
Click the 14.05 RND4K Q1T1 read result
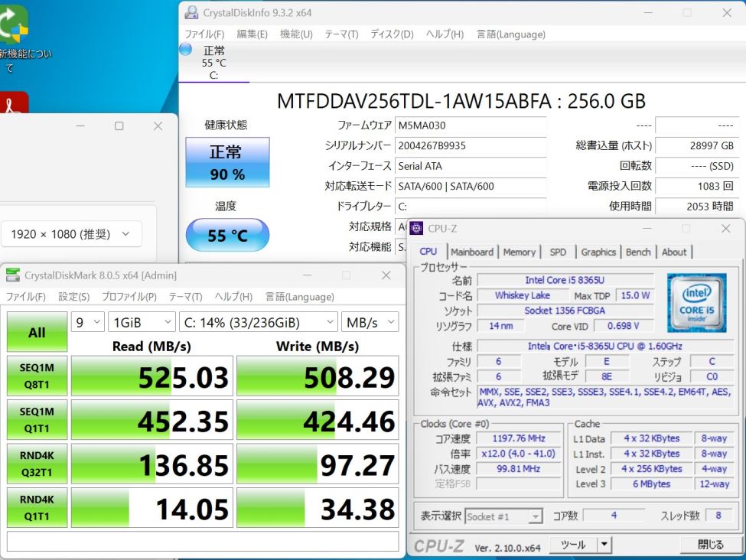tap(152, 508)
